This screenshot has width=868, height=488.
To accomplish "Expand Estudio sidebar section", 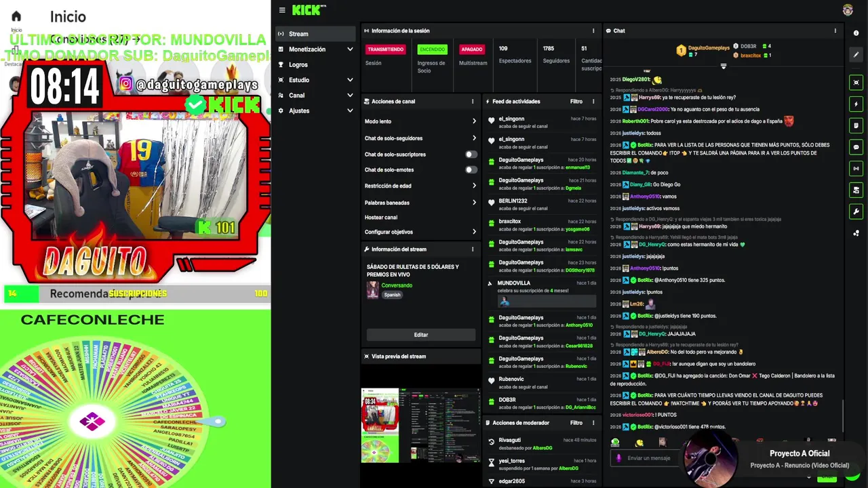I will pyautogui.click(x=350, y=80).
